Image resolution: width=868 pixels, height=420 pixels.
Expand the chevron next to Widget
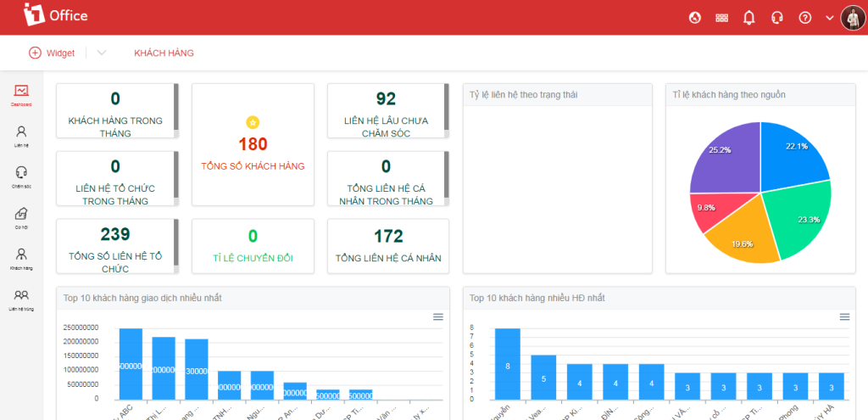click(x=102, y=53)
